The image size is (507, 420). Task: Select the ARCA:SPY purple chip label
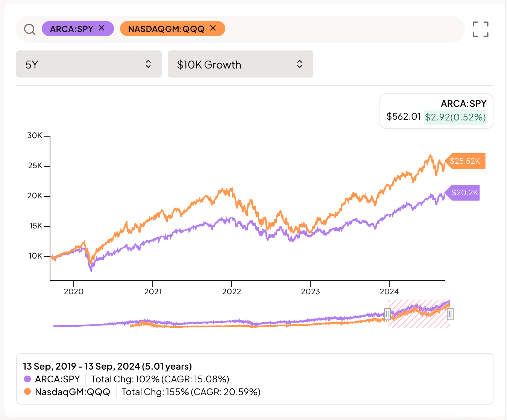point(71,29)
